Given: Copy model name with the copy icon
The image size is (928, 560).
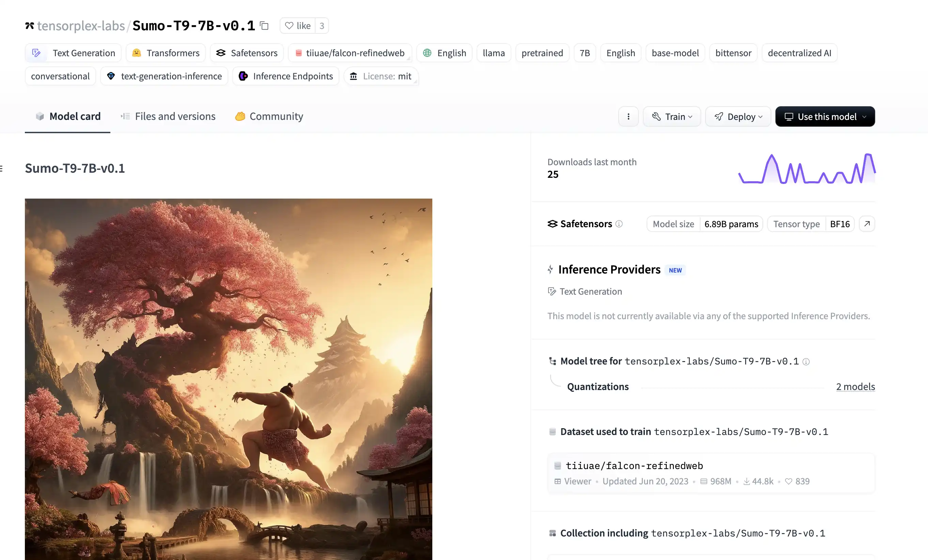Looking at the screenshot, I should tap(264, 26).
